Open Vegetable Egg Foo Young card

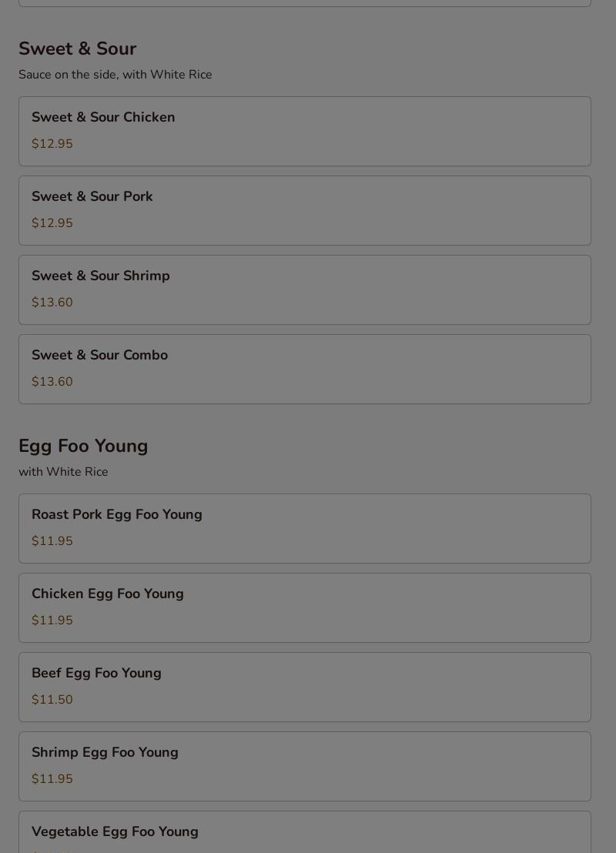(115, 832)
